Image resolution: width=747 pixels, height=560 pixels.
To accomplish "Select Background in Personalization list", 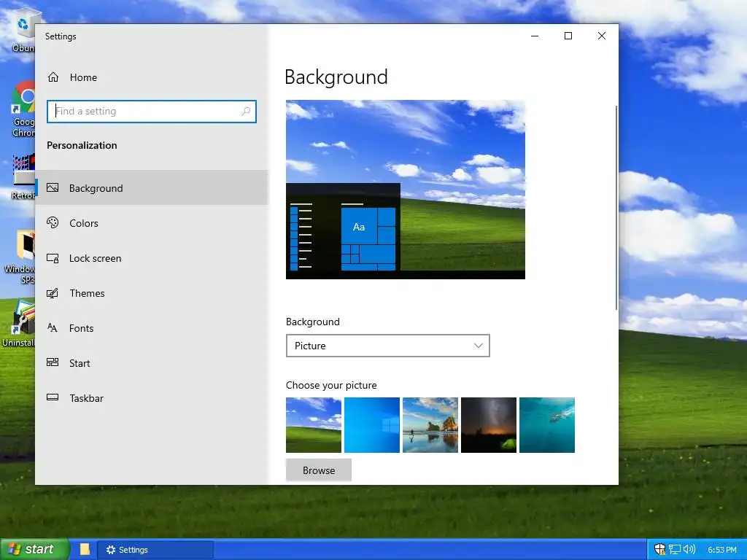I will (152, 188).
